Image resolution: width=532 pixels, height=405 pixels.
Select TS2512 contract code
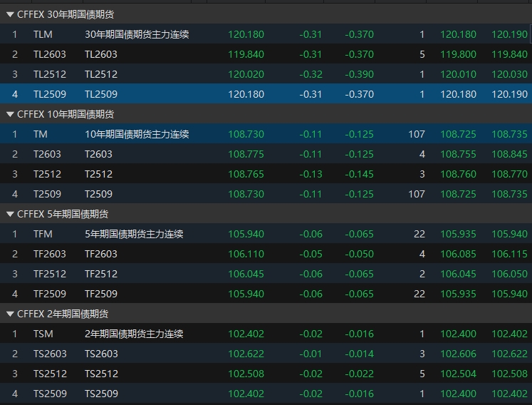(50, 374)
